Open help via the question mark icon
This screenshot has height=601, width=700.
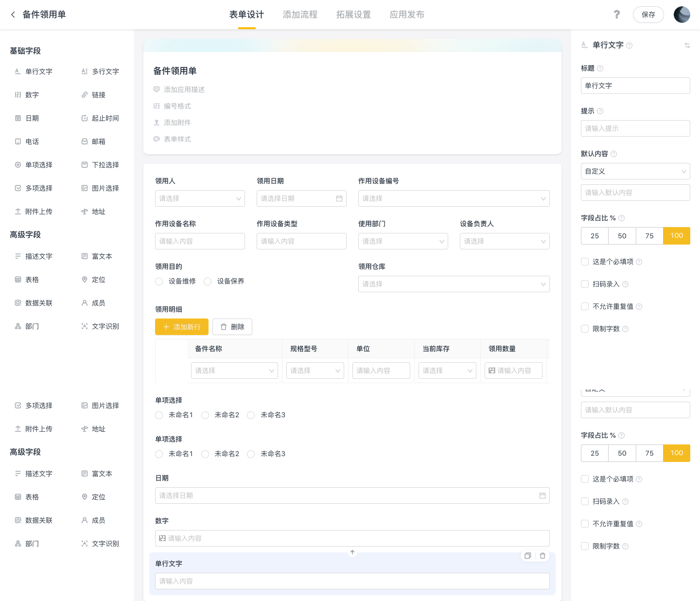point(617,15)
